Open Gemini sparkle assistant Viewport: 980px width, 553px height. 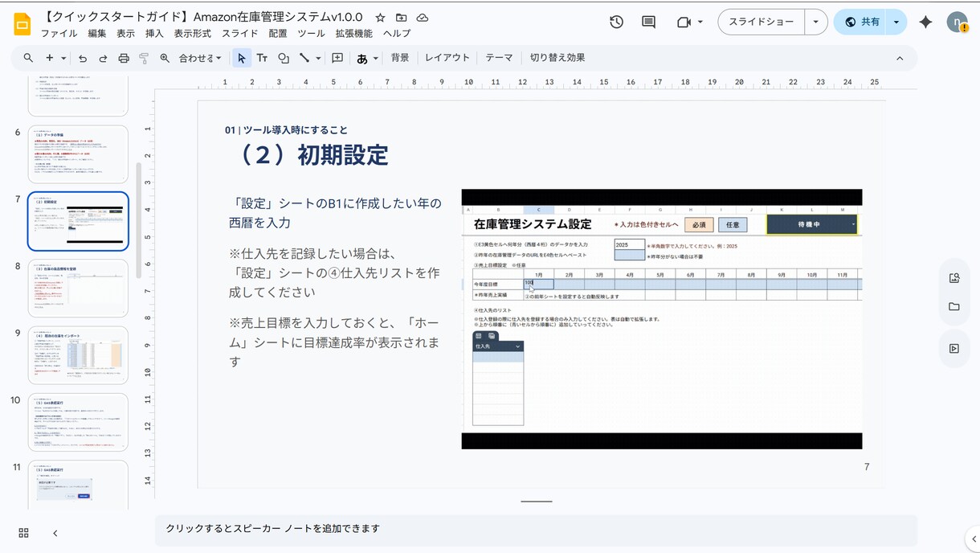(925, 23)
